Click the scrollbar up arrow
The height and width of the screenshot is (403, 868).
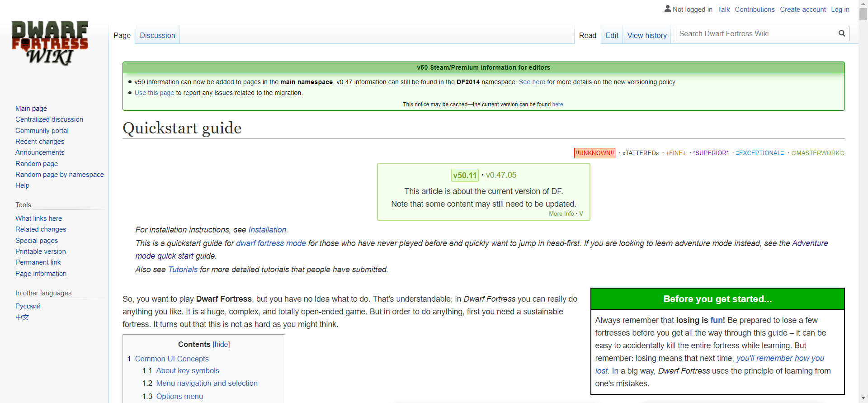863,3
